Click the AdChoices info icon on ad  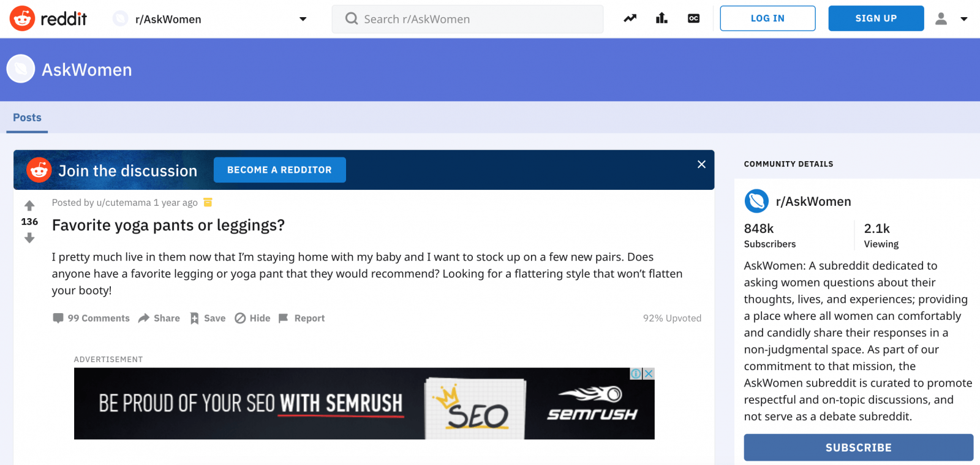636,374
